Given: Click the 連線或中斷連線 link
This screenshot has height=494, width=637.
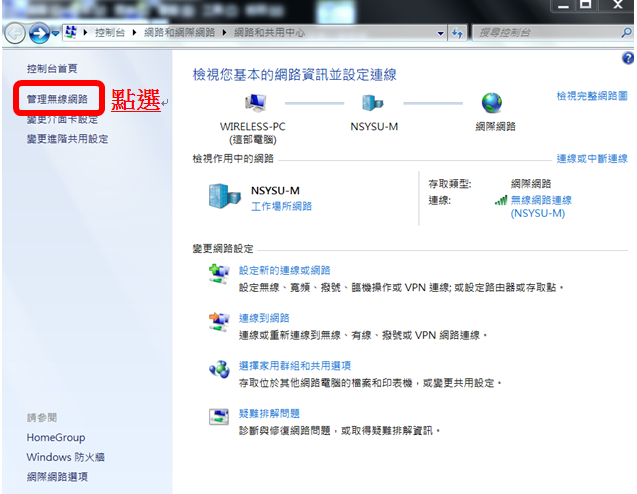Looking at the screenshot, I should pyautogui.click(x=592, y=159).
